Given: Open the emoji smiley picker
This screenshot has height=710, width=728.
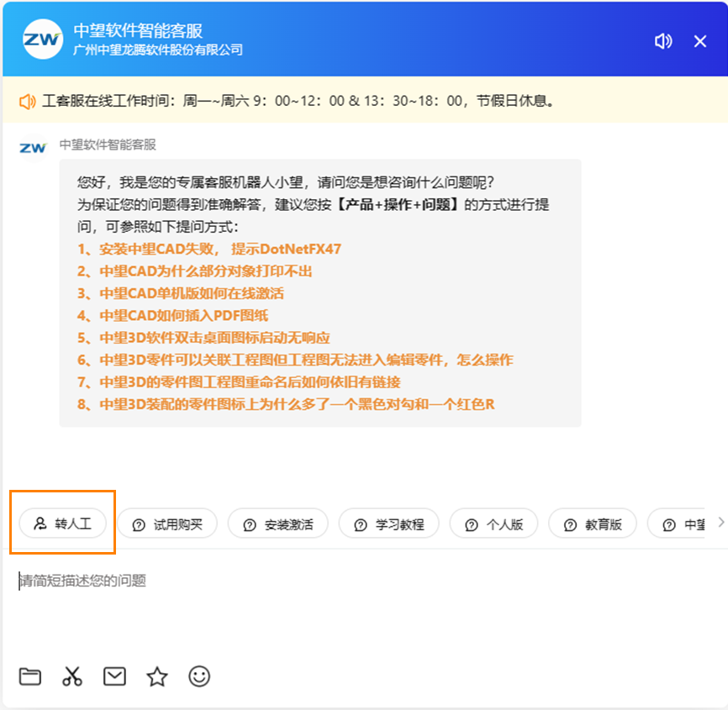Looking at the screenshot, I should [199, 676].
